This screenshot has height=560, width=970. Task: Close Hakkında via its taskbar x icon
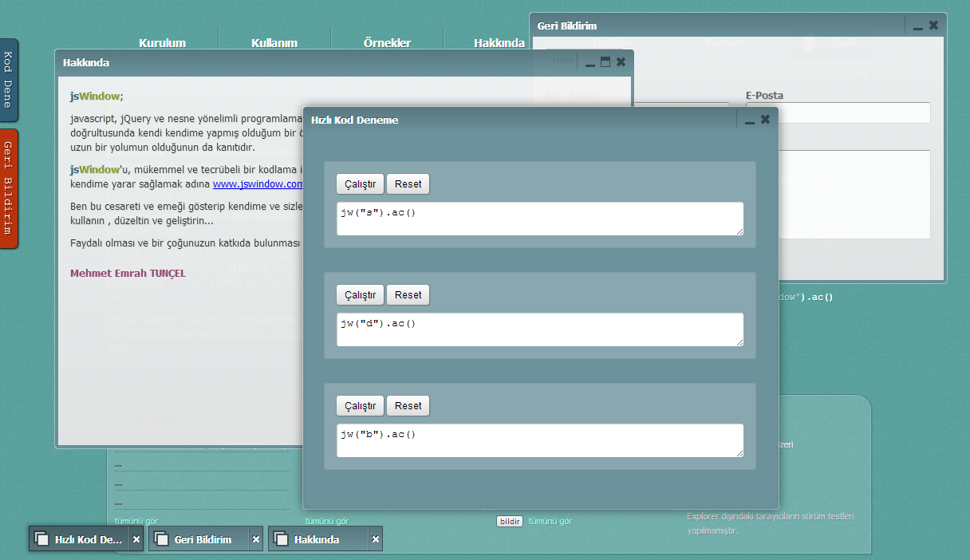pyautogui.click(x=375, y=538)
